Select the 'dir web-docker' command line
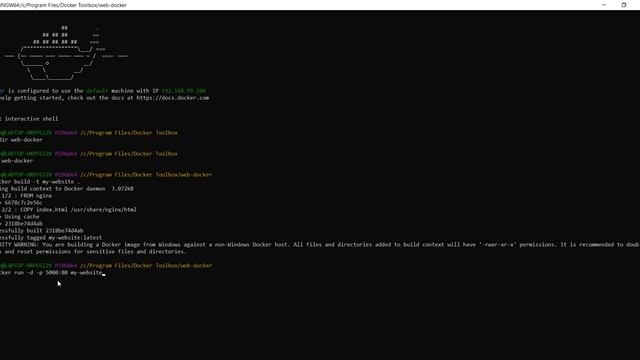 pyautogui.click(x=21, y=140)
